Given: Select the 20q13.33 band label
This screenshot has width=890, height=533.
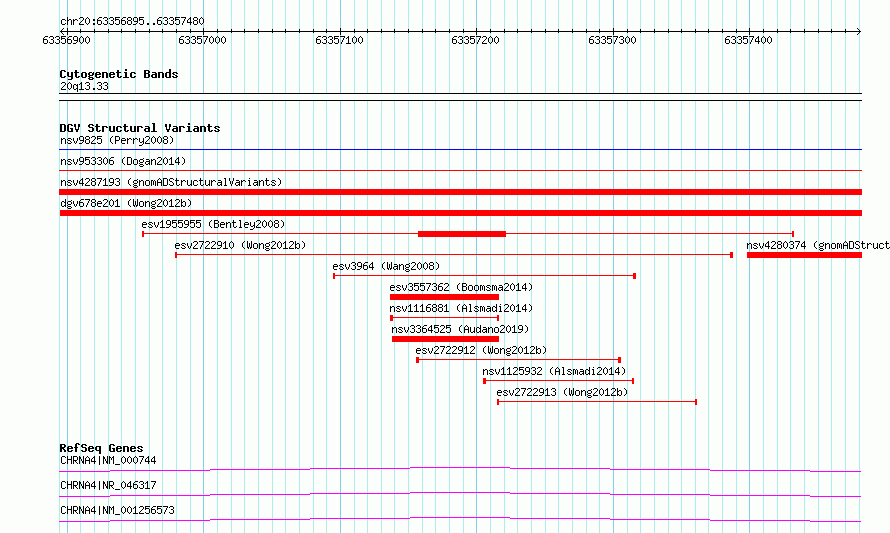Looking at the screenshot, I should 84,86.
